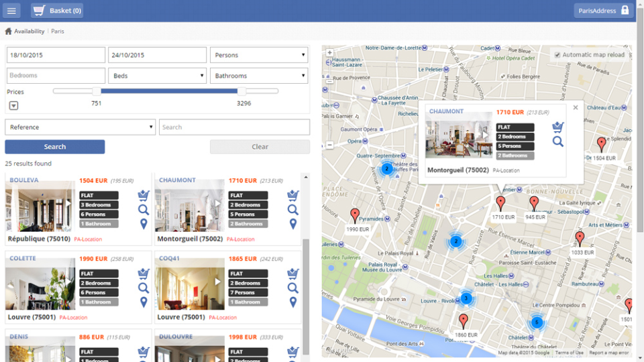Viewport: 644px width, 362px height.
Task: Open the Terms of Use map link
Action: tap(570, 353)
